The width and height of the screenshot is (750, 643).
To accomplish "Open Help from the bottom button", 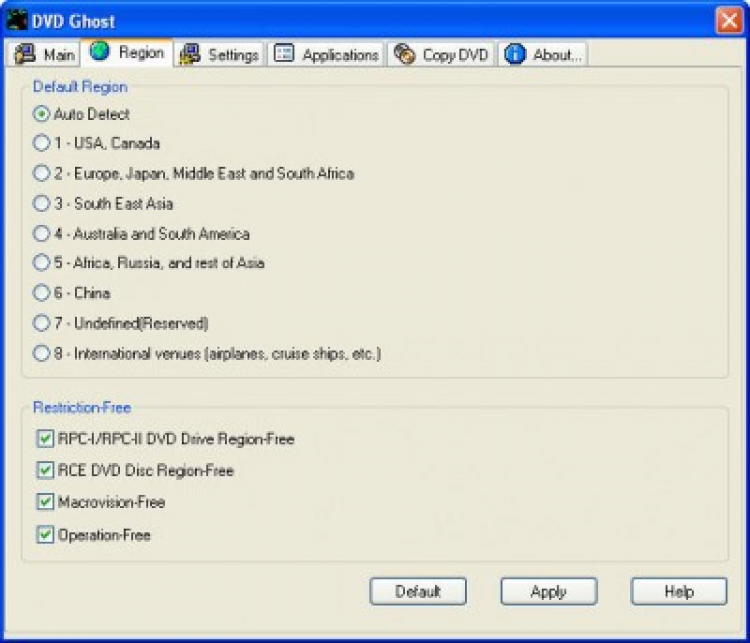I will [679, 591].
